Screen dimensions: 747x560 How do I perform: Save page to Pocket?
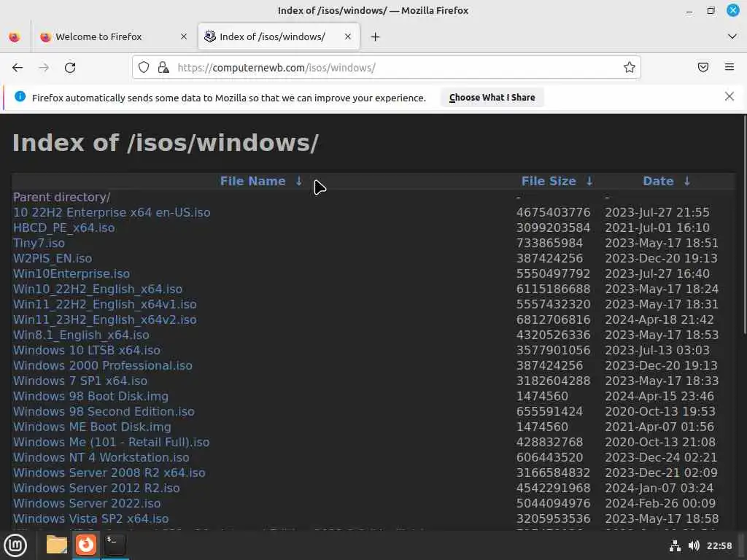point(703,67)
